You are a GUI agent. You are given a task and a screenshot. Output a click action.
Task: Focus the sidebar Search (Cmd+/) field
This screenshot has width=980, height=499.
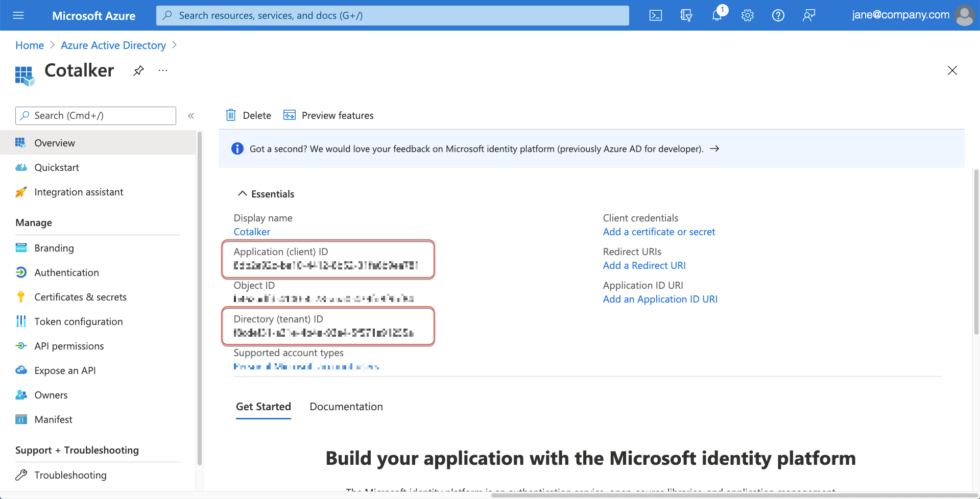[95, 116]
